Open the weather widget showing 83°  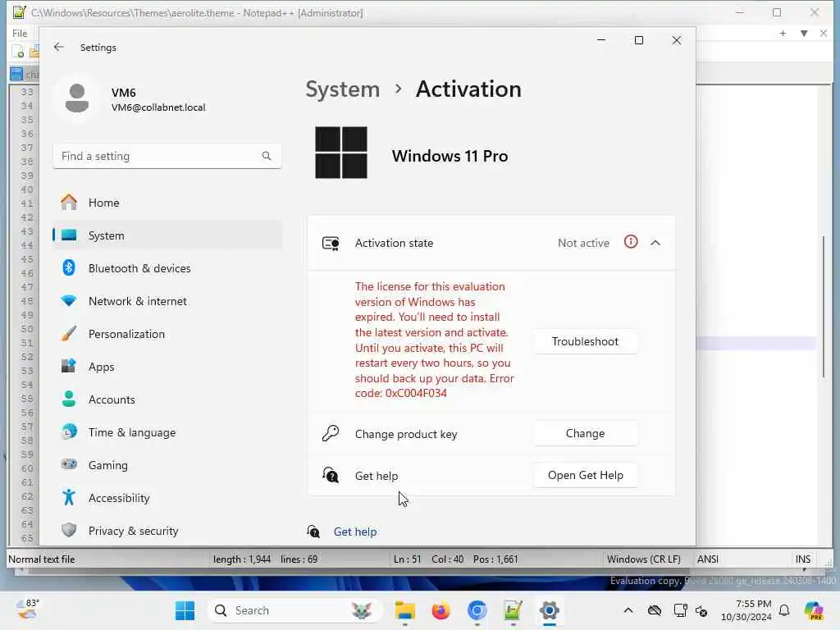[28, 609]
